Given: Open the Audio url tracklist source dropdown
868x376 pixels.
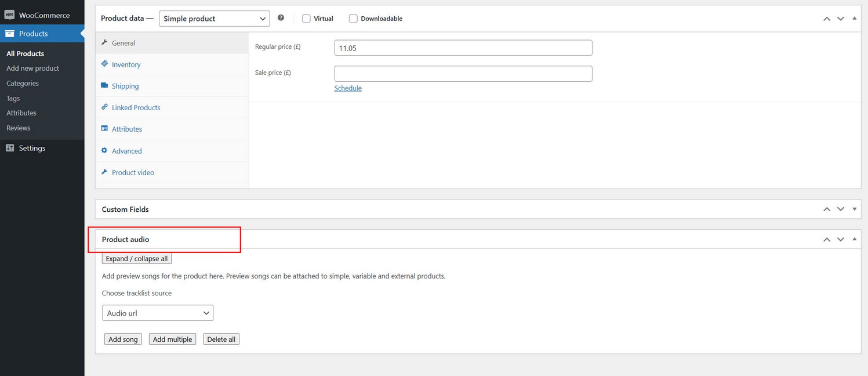Looking at the screenshot, I should pos(158,313).
